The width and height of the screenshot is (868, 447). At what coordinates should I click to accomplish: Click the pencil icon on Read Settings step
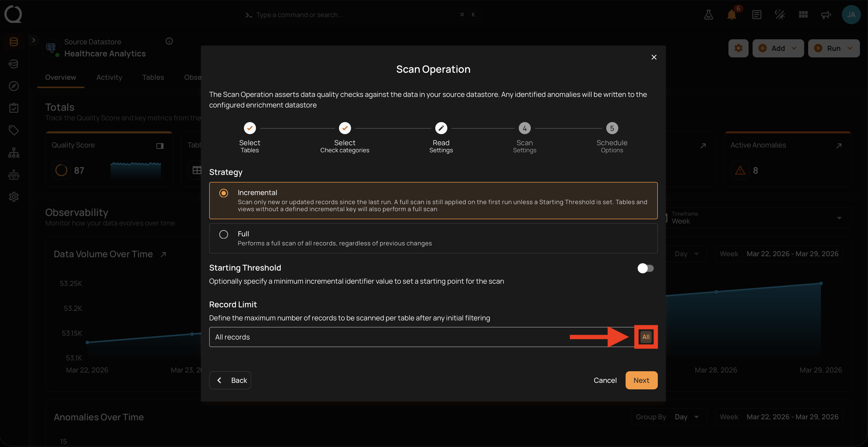(x=441, y=128)
